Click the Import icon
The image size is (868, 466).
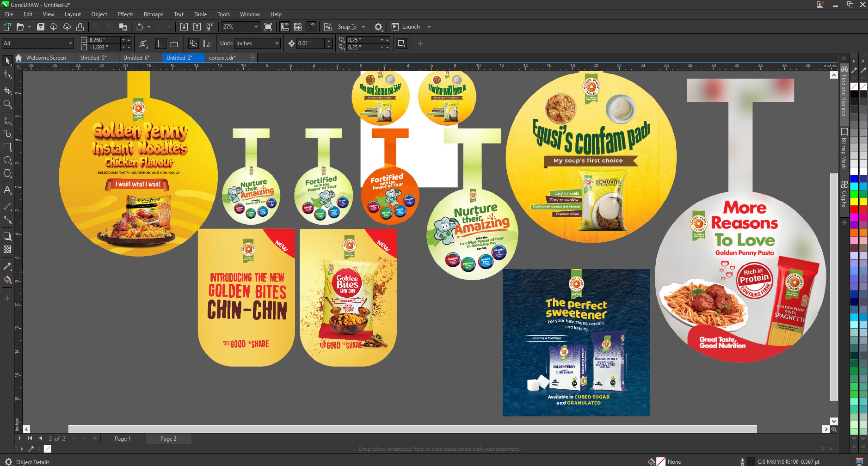coord(184,27)
